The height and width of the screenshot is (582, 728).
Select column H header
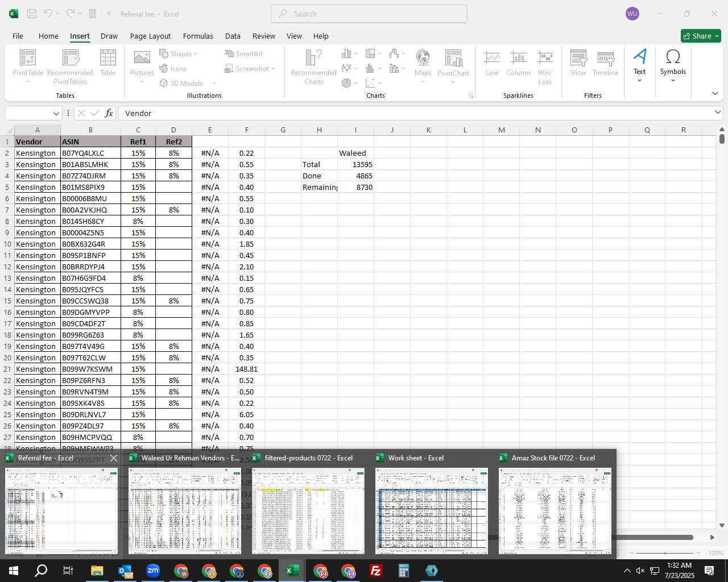[x=319, y=130]
